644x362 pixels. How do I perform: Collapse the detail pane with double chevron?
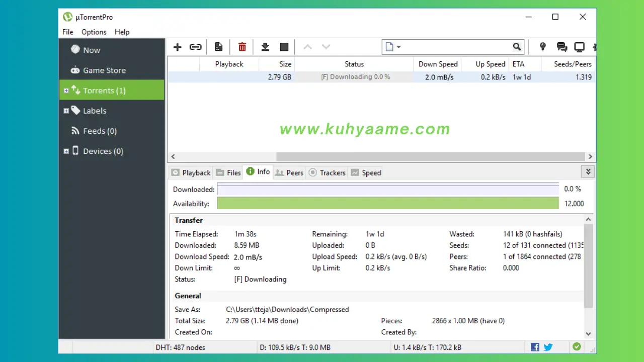588,171
